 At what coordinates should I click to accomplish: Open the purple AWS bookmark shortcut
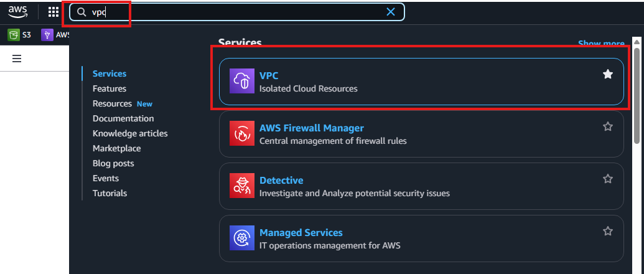[x=47, y=35]
